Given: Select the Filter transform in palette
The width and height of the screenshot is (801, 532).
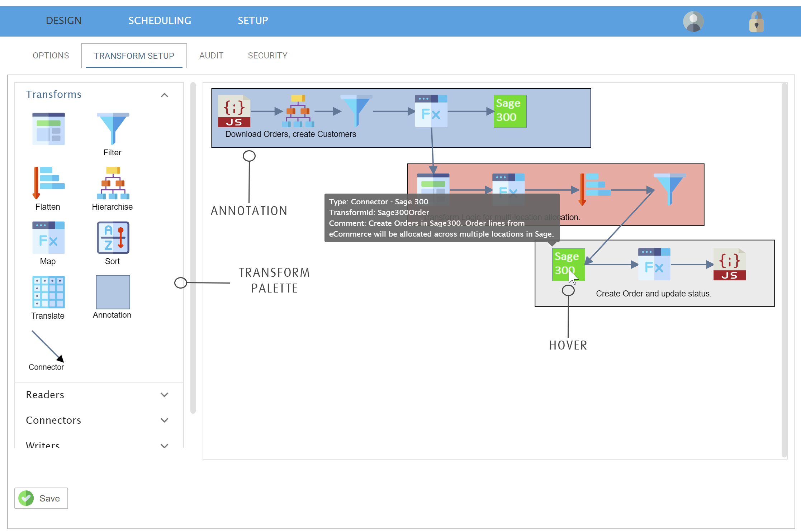Looking at the screenshot, I should 113,128.
